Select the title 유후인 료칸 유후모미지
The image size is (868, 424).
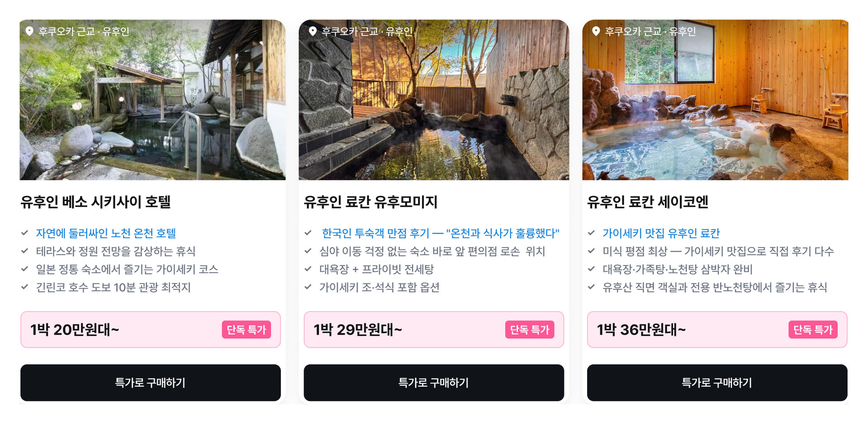click(x=370, y=202)
